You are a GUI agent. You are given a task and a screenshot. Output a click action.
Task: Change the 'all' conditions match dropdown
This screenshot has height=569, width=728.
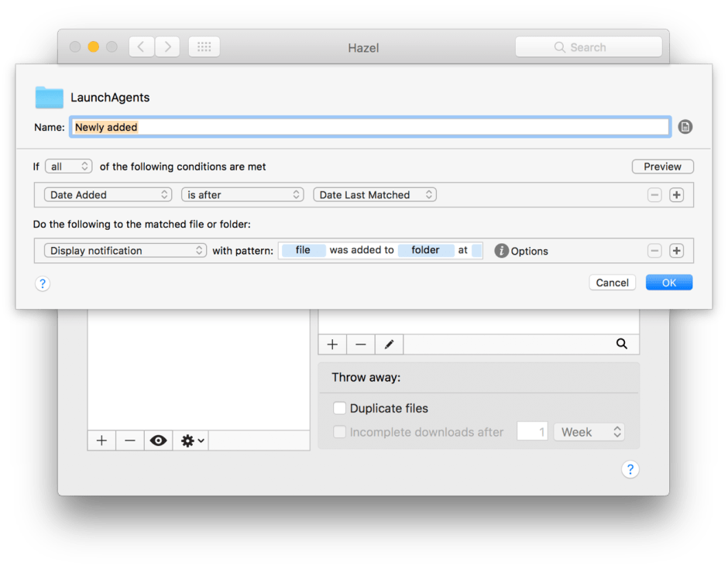pos(68,166)
